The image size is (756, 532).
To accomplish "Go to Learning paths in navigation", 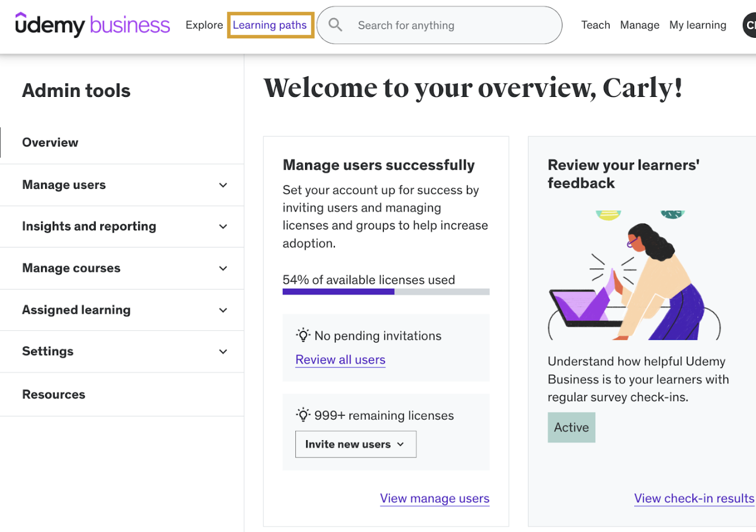I will [x=269, y=25].
